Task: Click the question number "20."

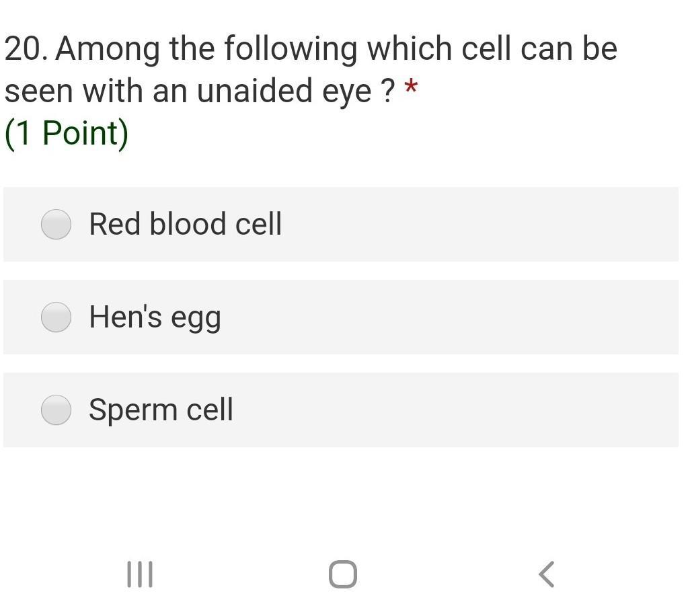Action: coord(26,49)
